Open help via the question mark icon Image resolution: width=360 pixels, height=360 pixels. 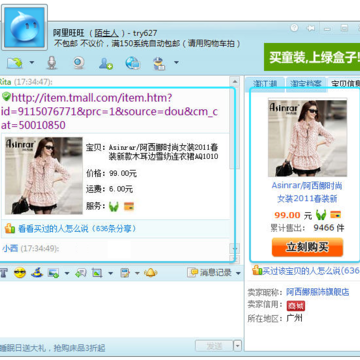click(294, 28)
